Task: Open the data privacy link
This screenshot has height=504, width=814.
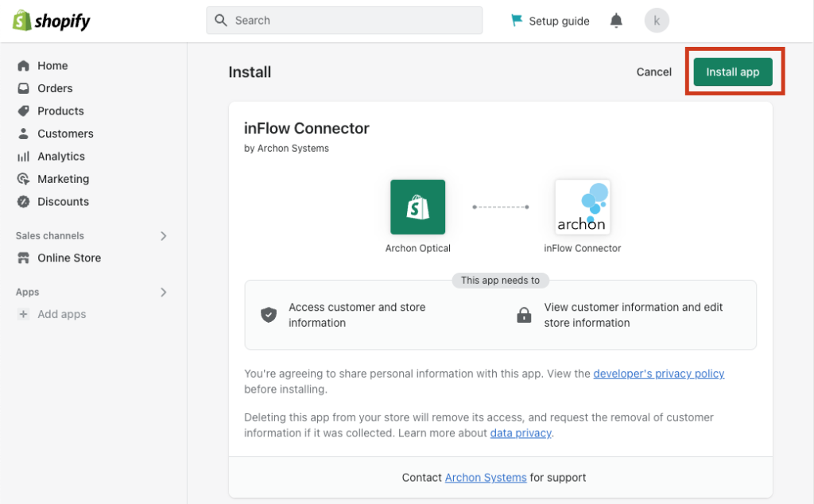Action: pyautogui.click(x=521, y=433)
